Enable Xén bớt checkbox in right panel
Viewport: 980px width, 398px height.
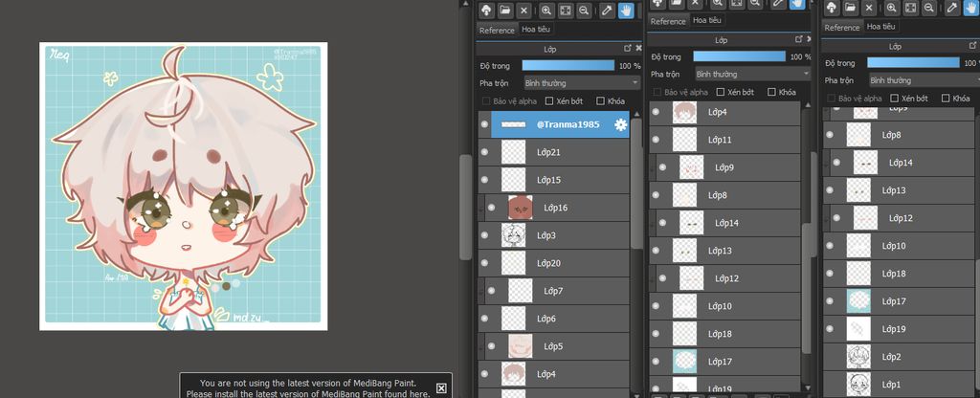[895, 99]
